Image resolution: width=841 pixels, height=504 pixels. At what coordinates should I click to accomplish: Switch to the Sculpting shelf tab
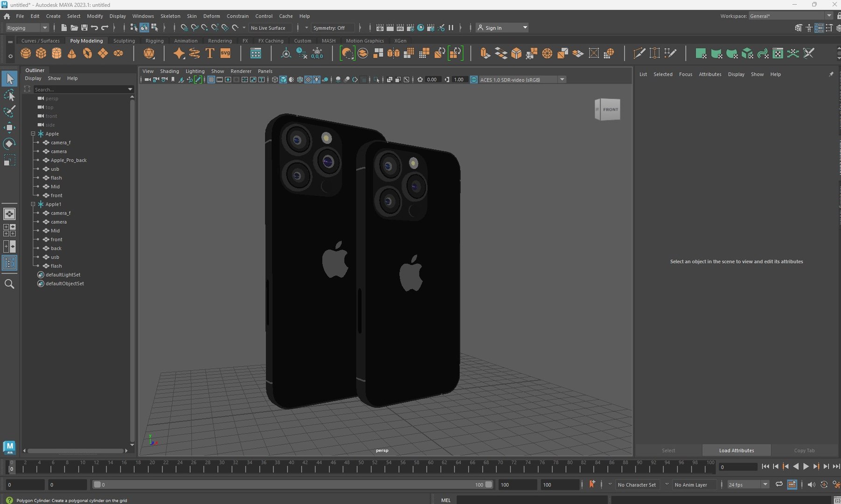[x=124, y=41]
